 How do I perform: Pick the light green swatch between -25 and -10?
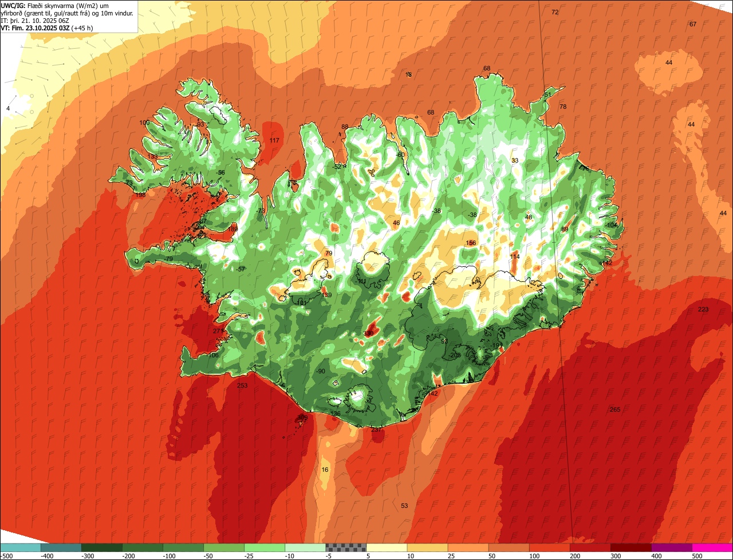point(264,547)
